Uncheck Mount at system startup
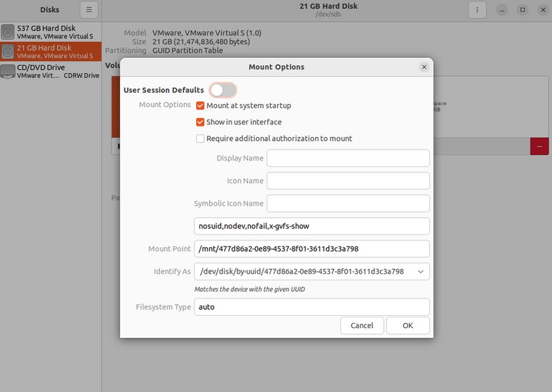Image resolution: width=552 pixels, height=392 pixels. [x=200, y=106]
